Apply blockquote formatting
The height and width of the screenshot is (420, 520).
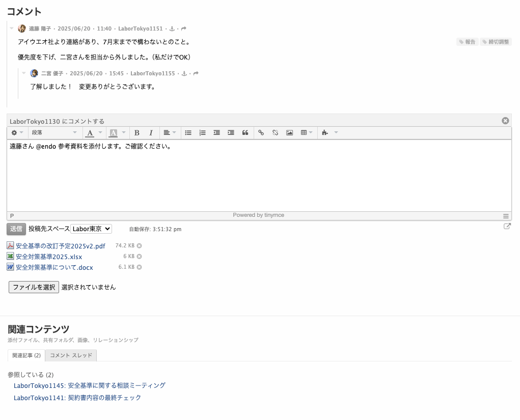click(245, 133)
